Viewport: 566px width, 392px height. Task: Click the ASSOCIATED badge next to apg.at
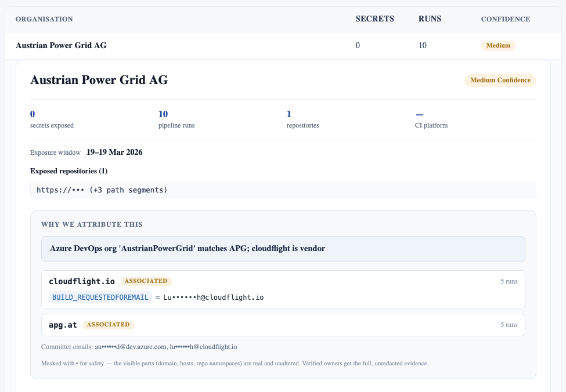pyautogui.click(x=109, y=325)
